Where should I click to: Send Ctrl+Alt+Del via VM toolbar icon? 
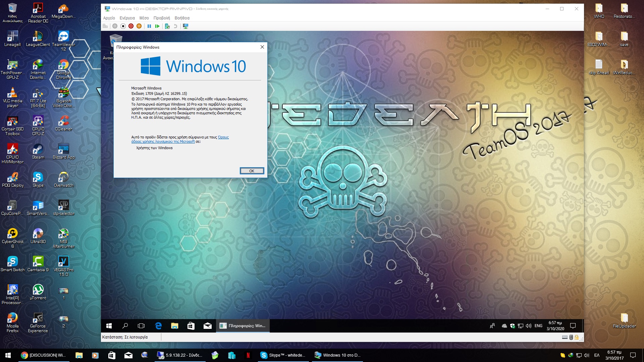pos(105,26)
